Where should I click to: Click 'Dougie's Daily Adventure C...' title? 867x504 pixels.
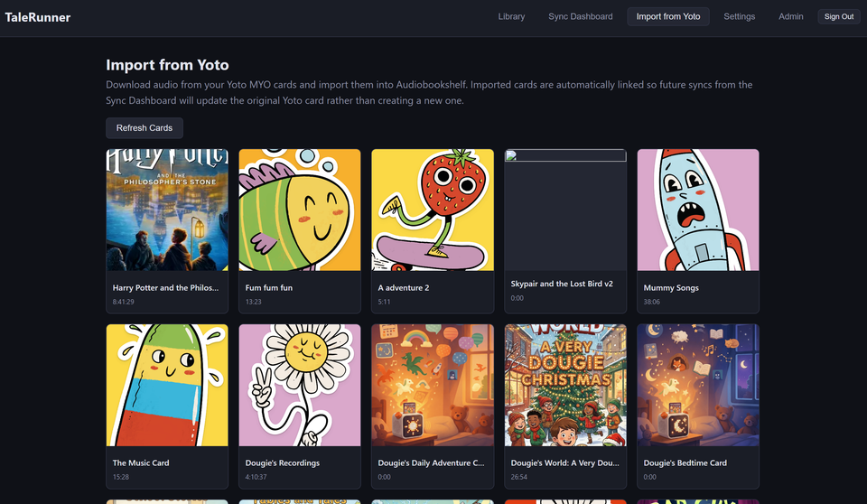(x=432, y=463)
